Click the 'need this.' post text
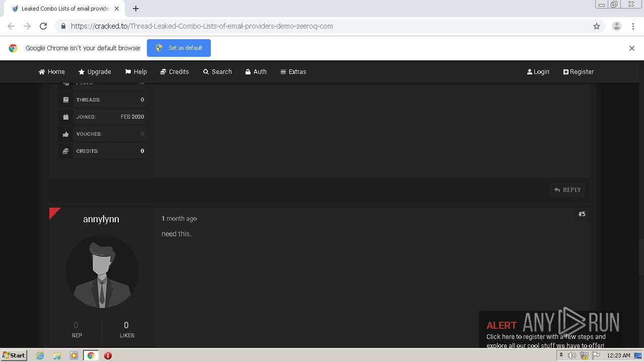 click(177, 234)
